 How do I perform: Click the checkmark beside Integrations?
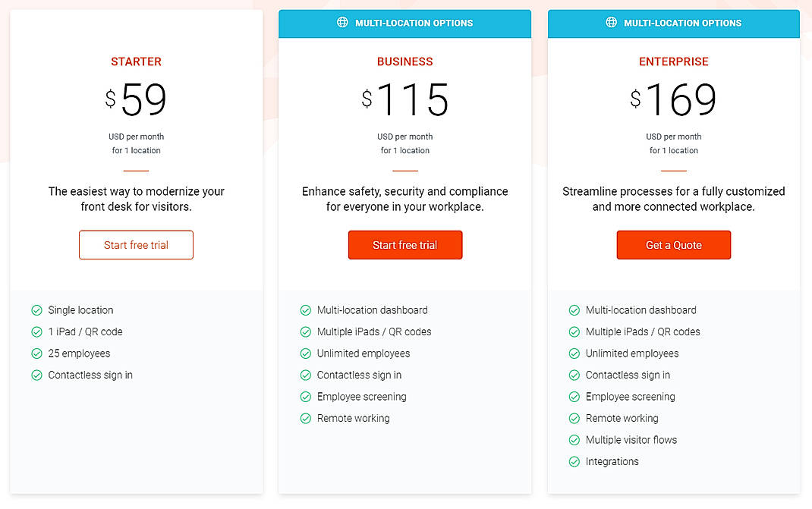coord(574,461)
